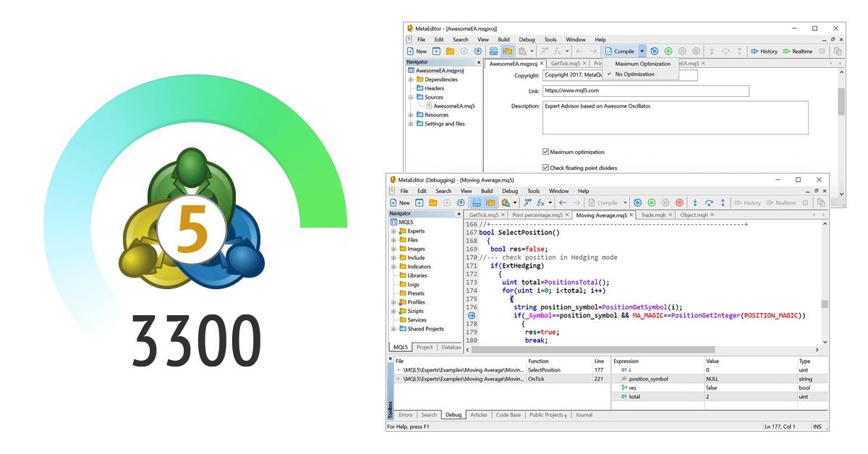Switch to the Errors tab in Toolbox
This screenshot has width=868, height=454.
(x=406, y=413)
